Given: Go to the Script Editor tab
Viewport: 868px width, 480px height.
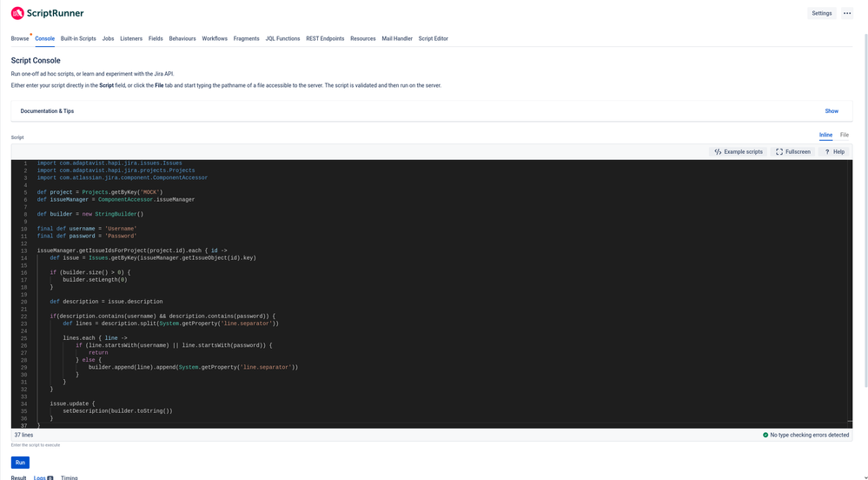Looking at the screenshot, I should (433, 39).
